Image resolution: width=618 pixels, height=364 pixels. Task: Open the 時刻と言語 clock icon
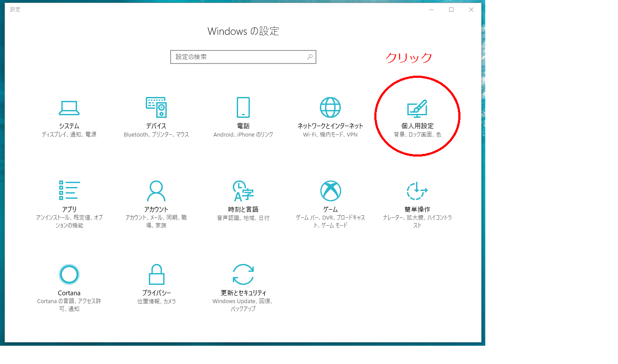[243, 190]
